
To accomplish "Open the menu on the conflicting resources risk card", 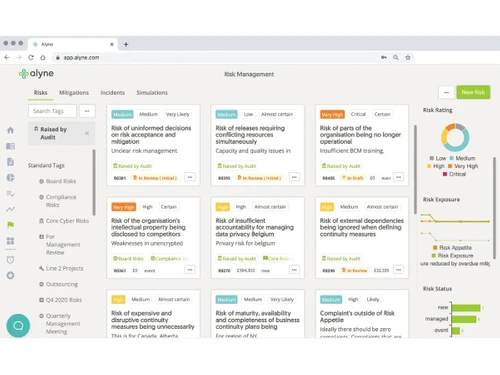I will (x=294, y=177).
